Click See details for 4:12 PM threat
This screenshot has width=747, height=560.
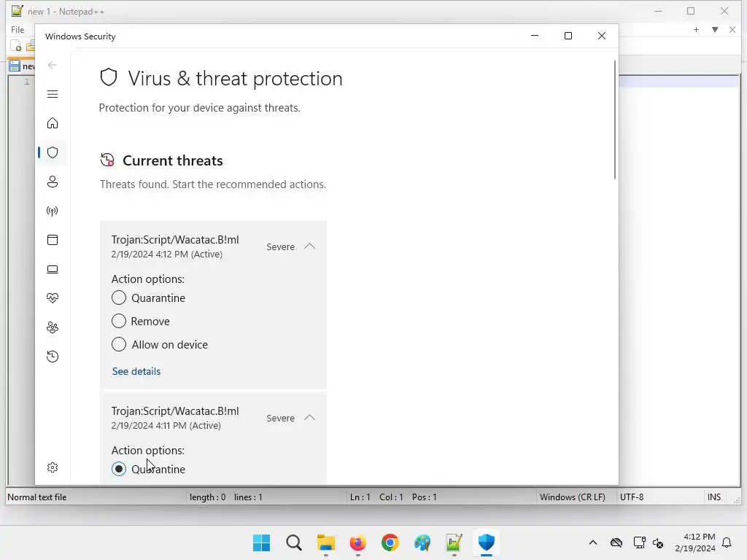click(136, 371)
